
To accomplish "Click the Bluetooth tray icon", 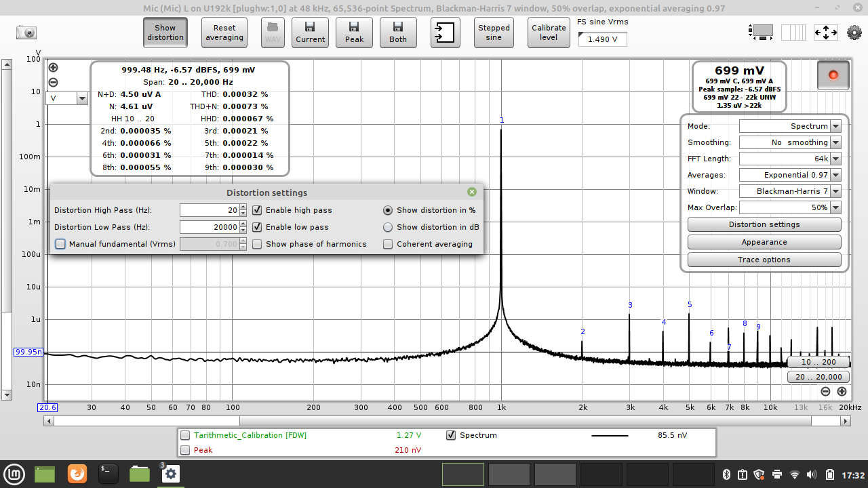I will pyautogui.click(x=725, y=474).
